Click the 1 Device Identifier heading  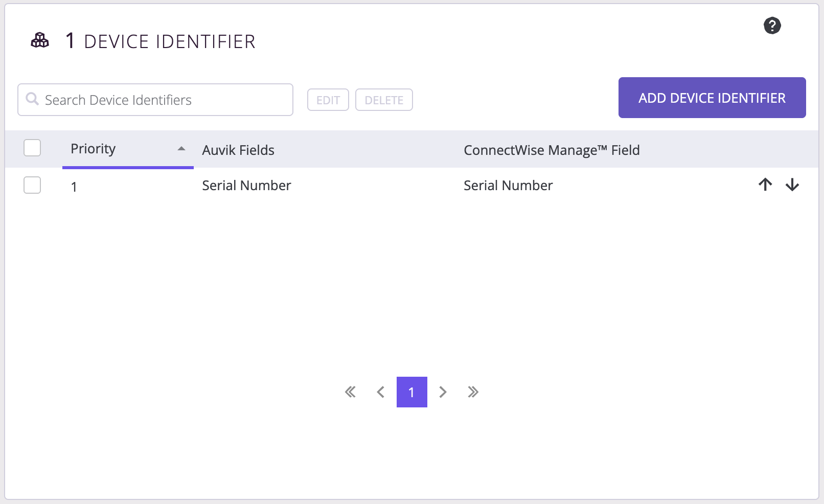pyautogui.click(x=161, y=41)
